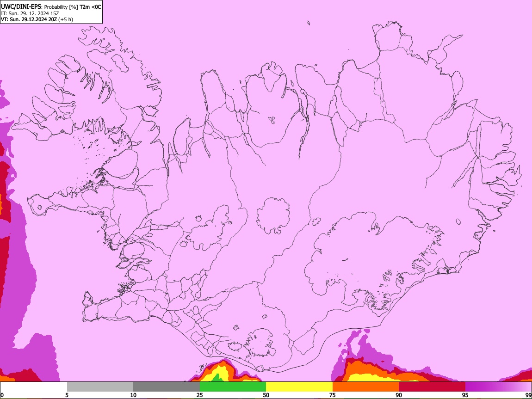Image resolution: width=532 pixels, height=399 pixels.
Task: Click the red 90-95 legend segment
Action: (x=432, y=387)
